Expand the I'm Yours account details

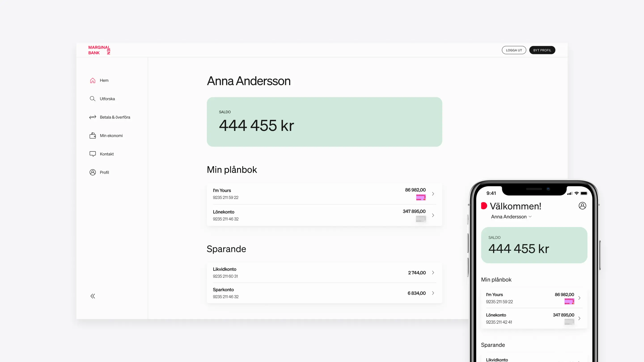tap(433, 194)
